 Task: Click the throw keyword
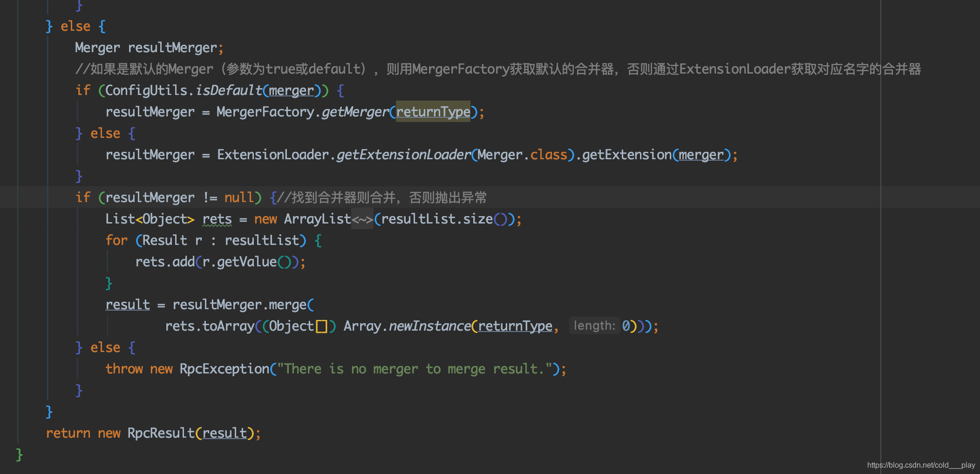click(124, 369)
